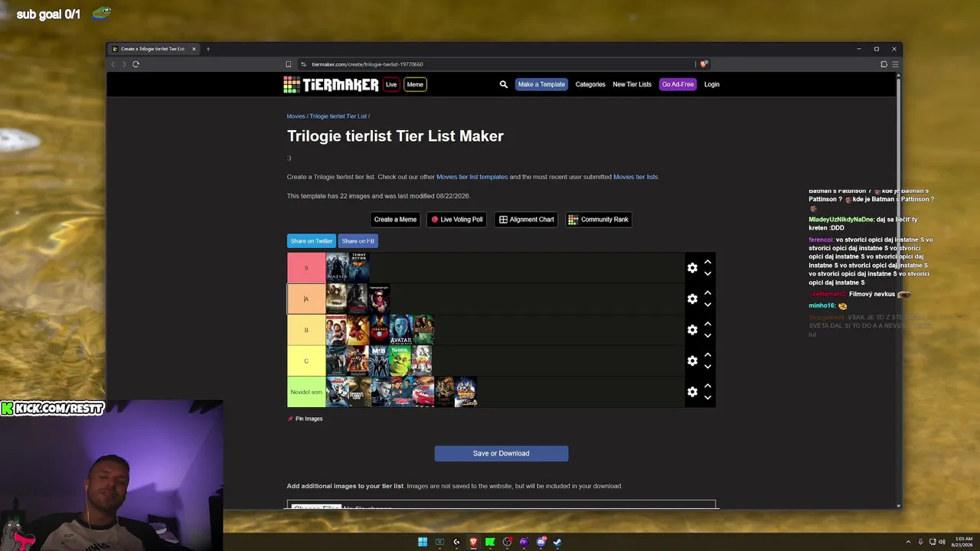Move the Nevidel som row up
The width and height of the screenshot is (980, 551).
(x=707, y=386)
